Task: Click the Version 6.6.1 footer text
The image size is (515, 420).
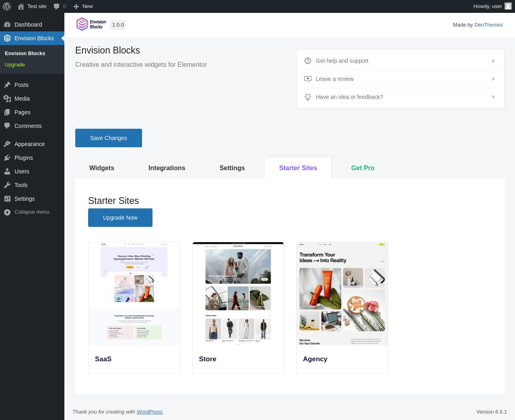Action: tap(492, 412)
